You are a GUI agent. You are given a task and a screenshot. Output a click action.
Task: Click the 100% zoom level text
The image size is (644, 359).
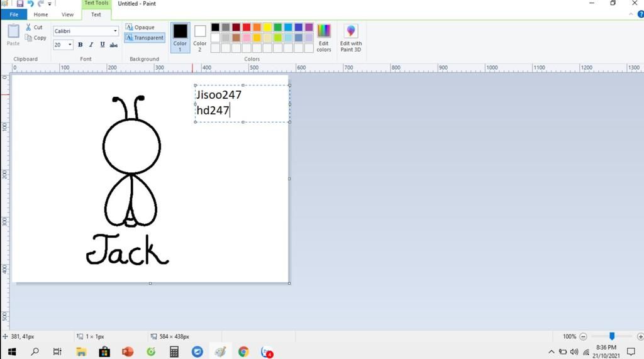[x=569, y=336]
